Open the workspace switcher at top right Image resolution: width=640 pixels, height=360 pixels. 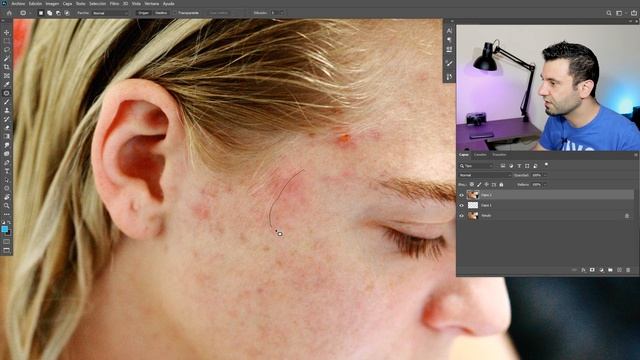620,13
